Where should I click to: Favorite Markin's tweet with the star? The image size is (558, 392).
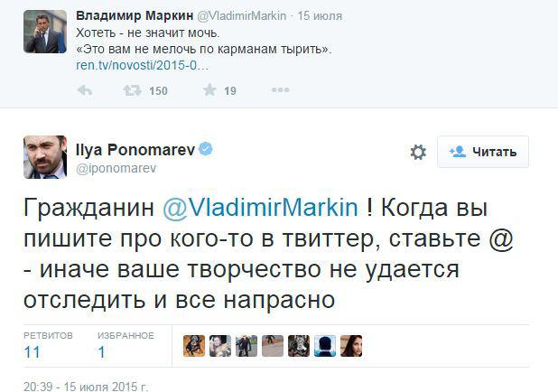pos(209,90)
